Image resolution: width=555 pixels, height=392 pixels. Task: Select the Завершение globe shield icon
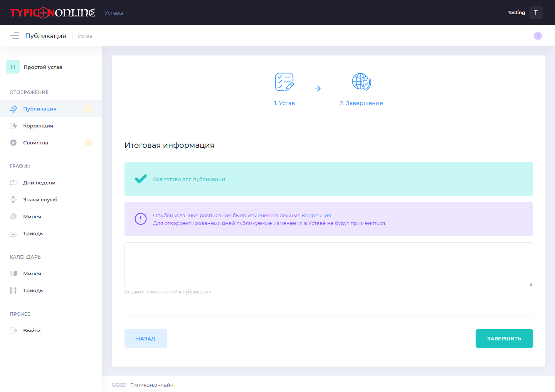point(362,82)
